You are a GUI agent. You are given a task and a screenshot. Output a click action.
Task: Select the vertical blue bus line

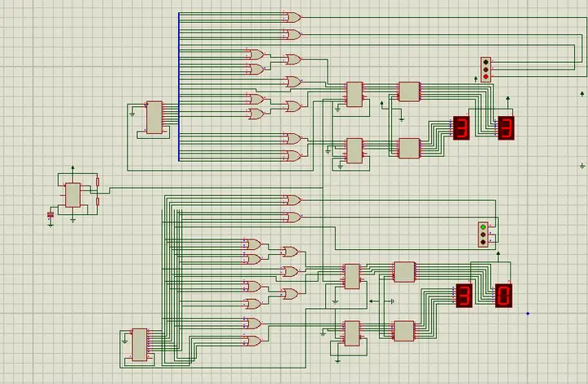click(x=179, y=87)
